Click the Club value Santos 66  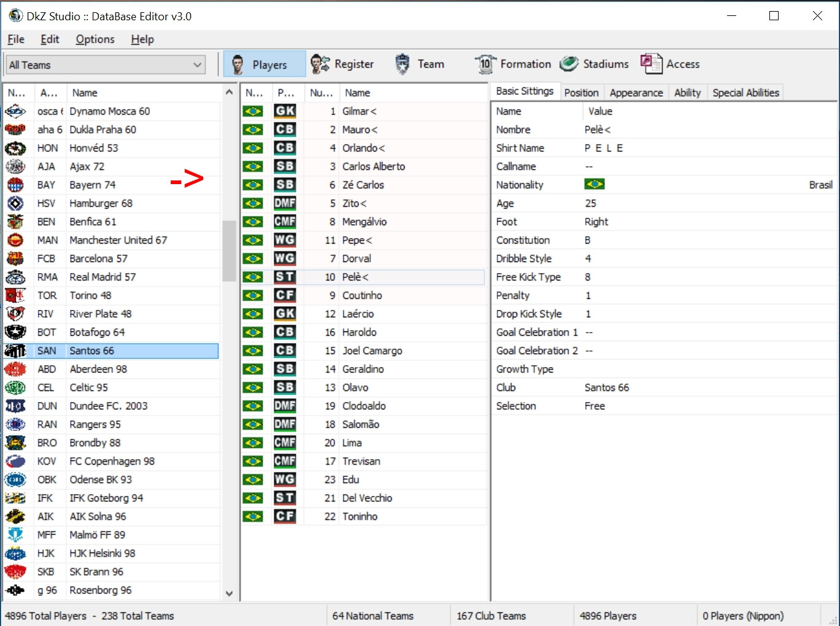(607, 387)
